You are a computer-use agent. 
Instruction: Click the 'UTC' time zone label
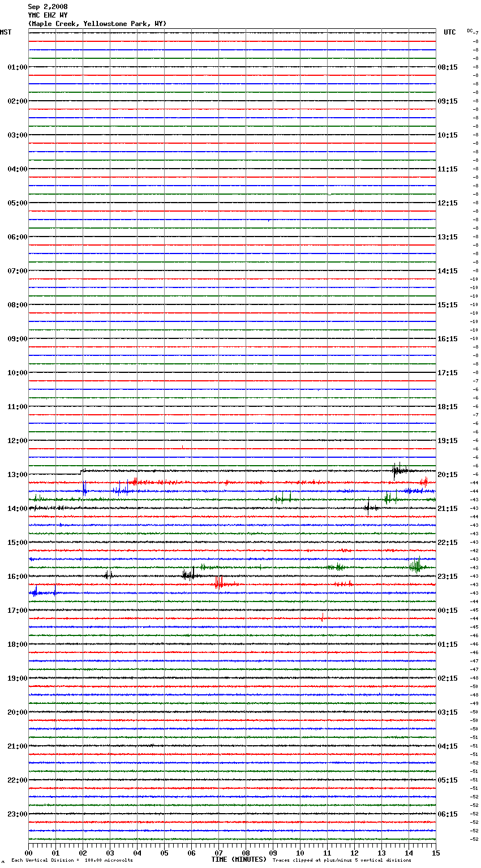click(449, 32)
